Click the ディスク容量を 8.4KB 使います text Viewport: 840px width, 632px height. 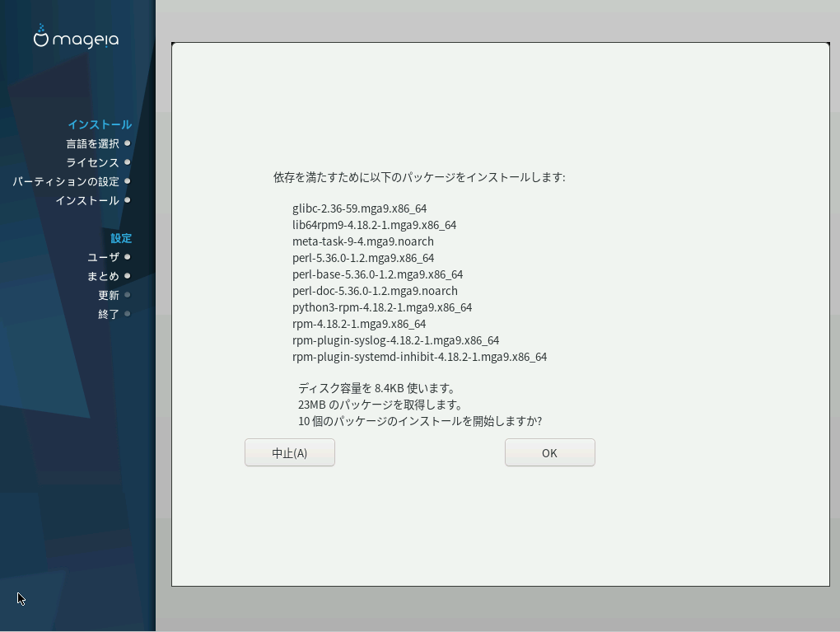[x=377, y=388]
